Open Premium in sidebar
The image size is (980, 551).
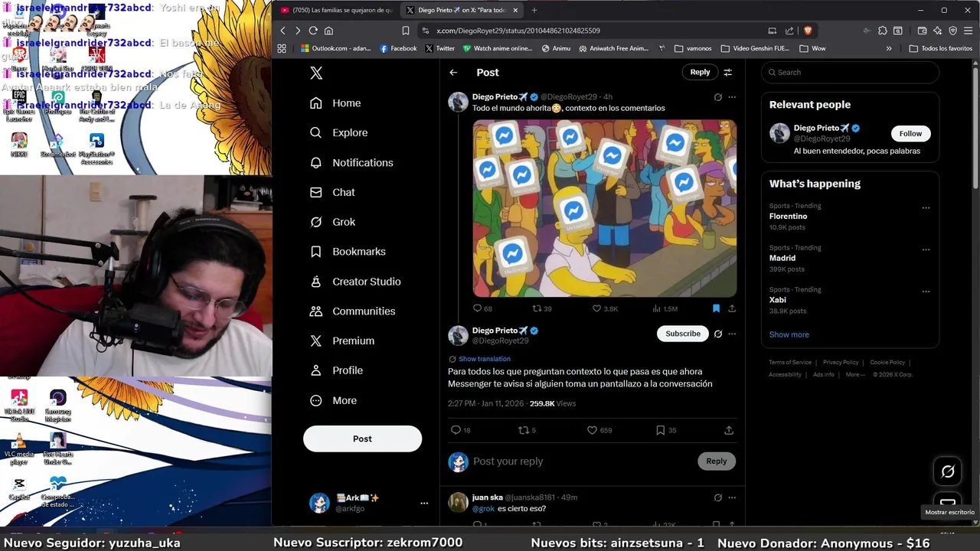click(341, 341)
